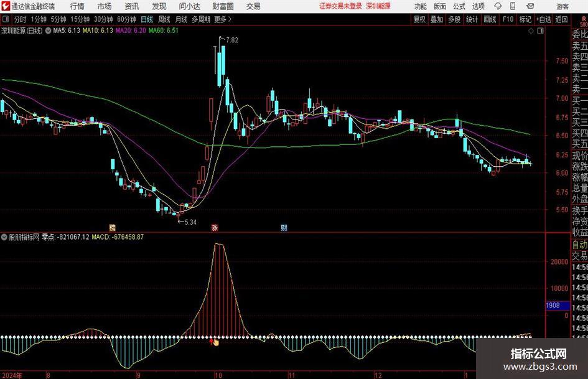Open the 公式 menu
588x379 pixels.
tap(459, 6)
